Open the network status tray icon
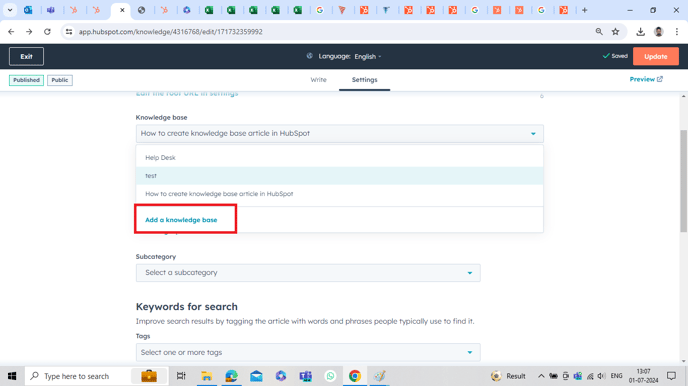688x386 pixels. click(x=590, y=376)
